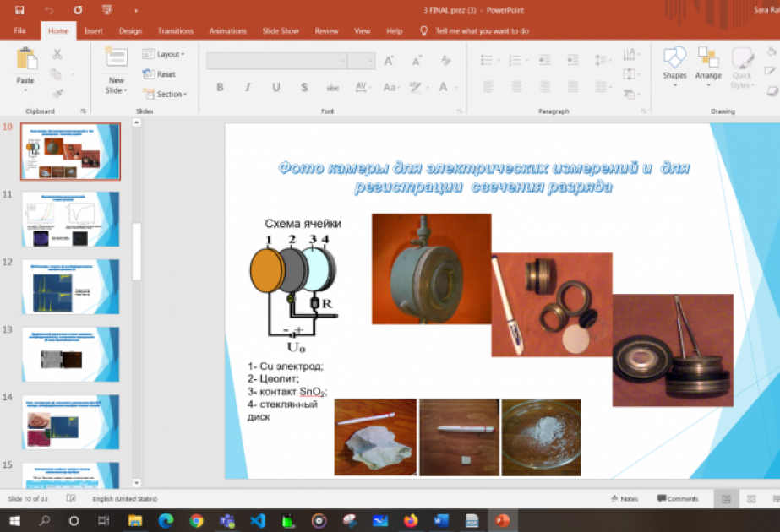Open text highlight color picker

click(x=417, y=88)
